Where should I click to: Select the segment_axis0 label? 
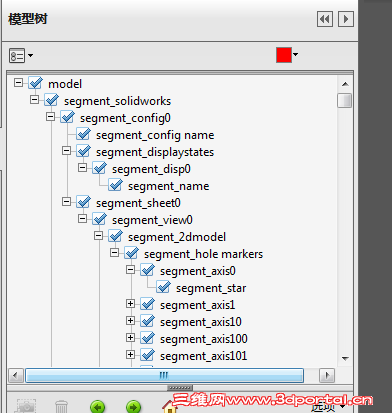(198, 271)
